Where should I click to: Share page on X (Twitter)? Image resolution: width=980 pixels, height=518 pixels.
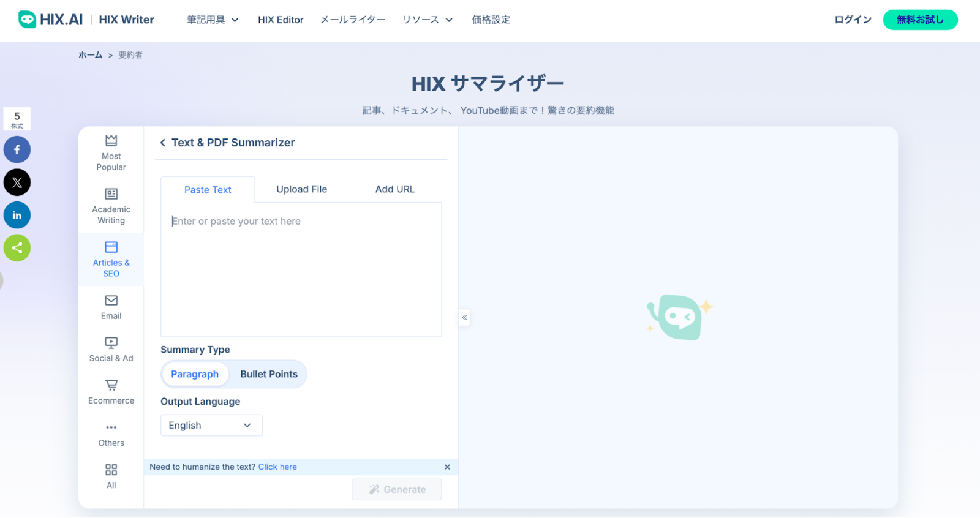click(x=17, y=182)
